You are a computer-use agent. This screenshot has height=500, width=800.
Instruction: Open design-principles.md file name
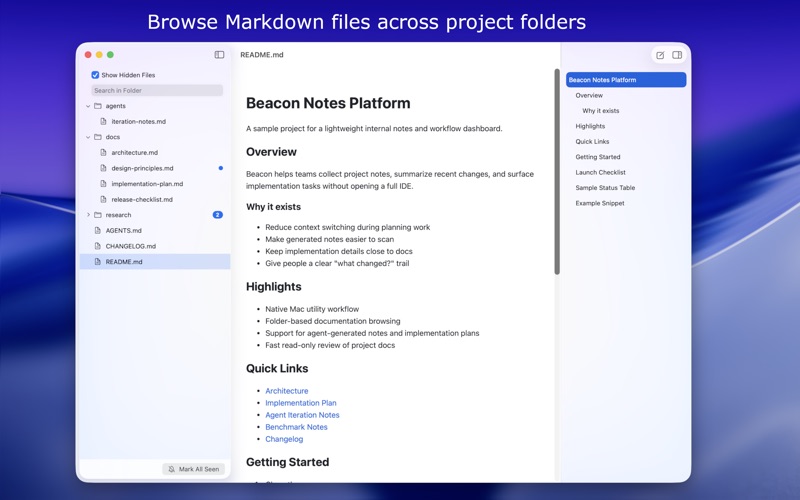[x=142, y=168]
